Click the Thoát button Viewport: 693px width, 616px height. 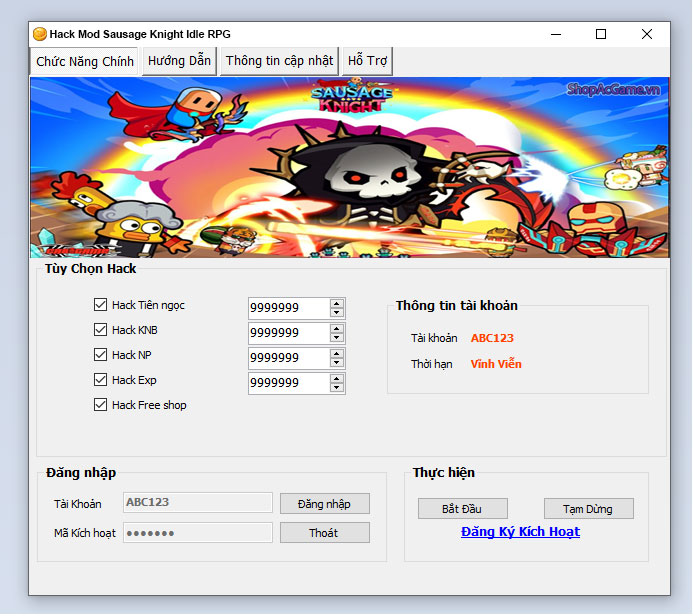click(325, 533)
